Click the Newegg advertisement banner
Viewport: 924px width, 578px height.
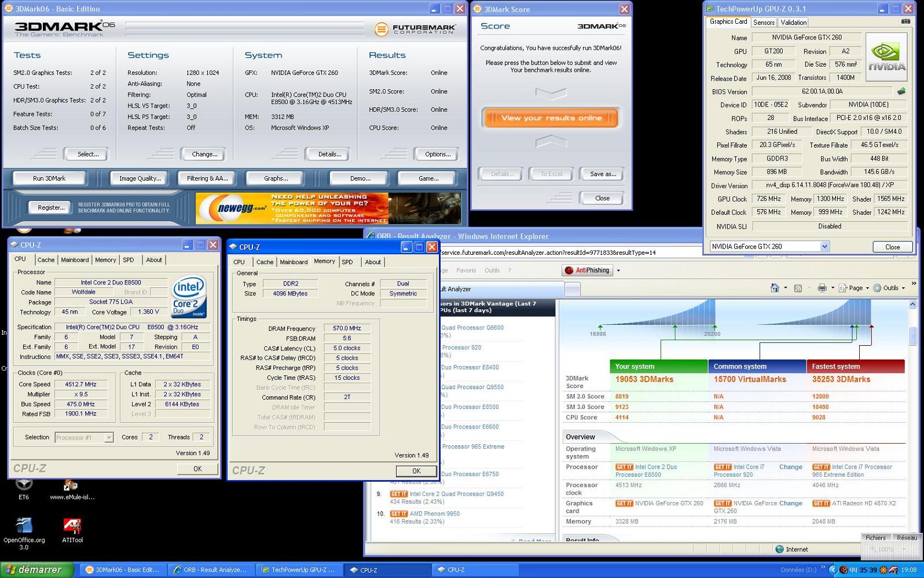(328, 208)
